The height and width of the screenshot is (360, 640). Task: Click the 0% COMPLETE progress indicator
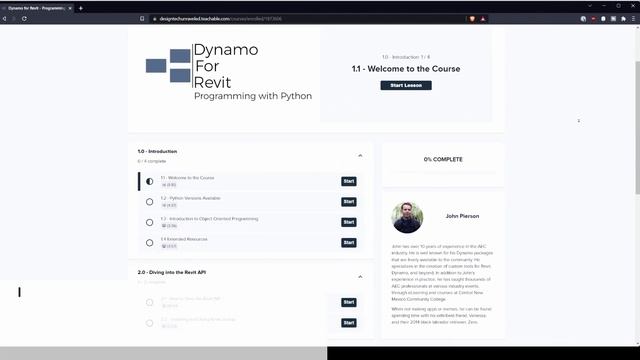[443, 159]
